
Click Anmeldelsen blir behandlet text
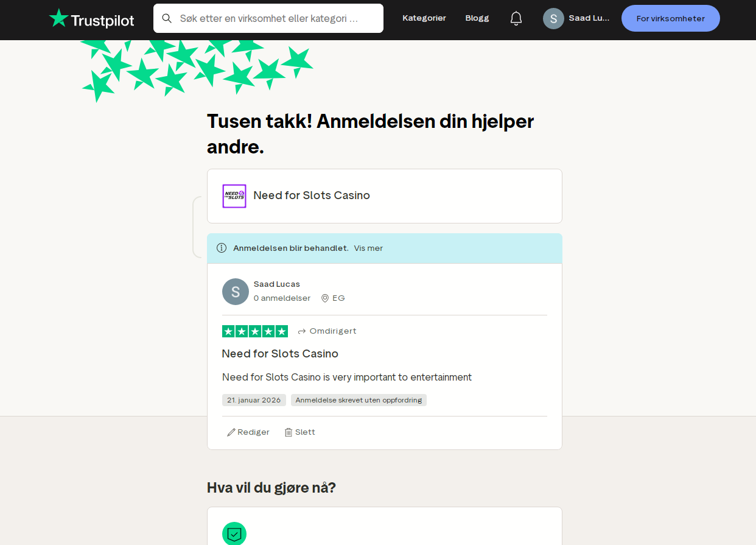(x=291, y=248)
